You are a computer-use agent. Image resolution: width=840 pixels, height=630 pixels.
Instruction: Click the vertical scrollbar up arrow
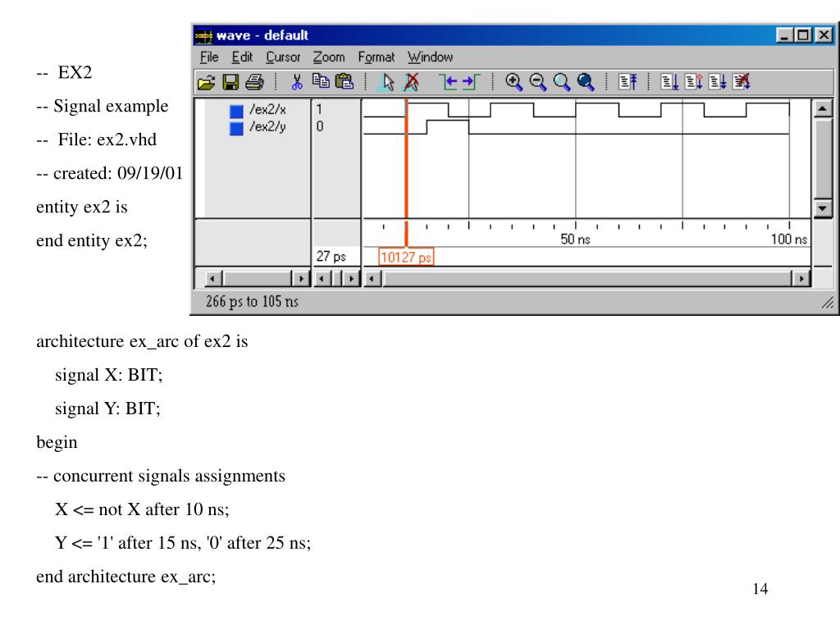tap(822, 109)
